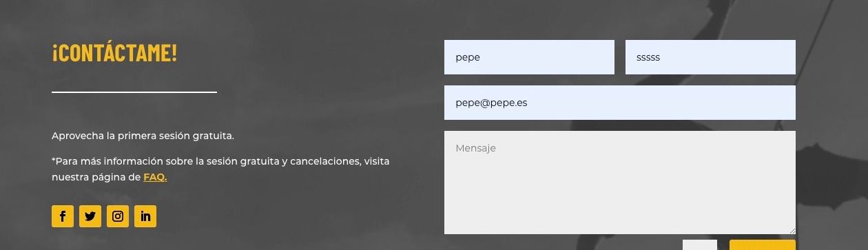Click the first name field containing pepe
This screenshot has width=868, height=250.
coord(529,57)
